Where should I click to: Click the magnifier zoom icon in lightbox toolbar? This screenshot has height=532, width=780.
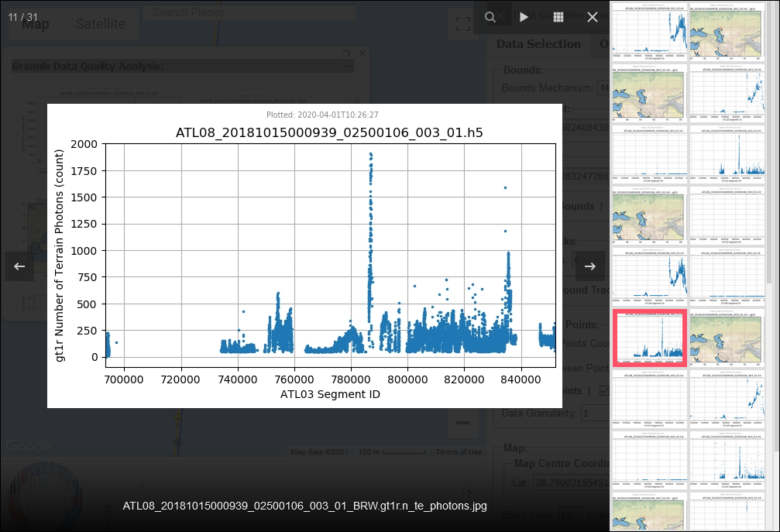[x=490, y=17]
